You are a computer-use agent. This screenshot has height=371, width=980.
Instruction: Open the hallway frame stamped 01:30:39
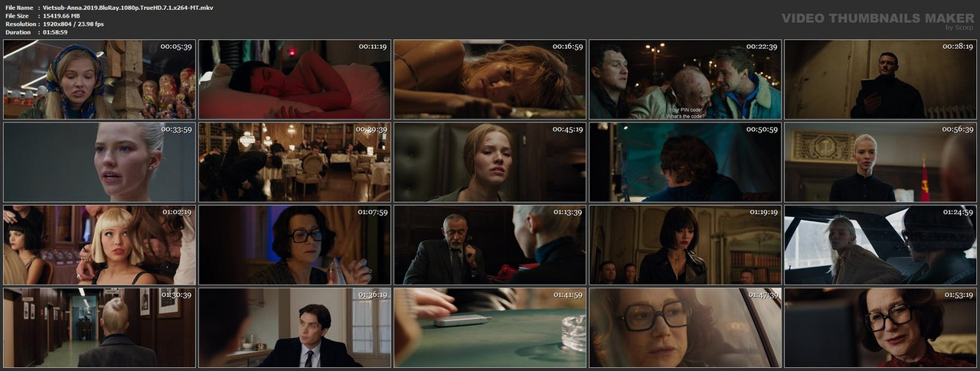point(100,327)
